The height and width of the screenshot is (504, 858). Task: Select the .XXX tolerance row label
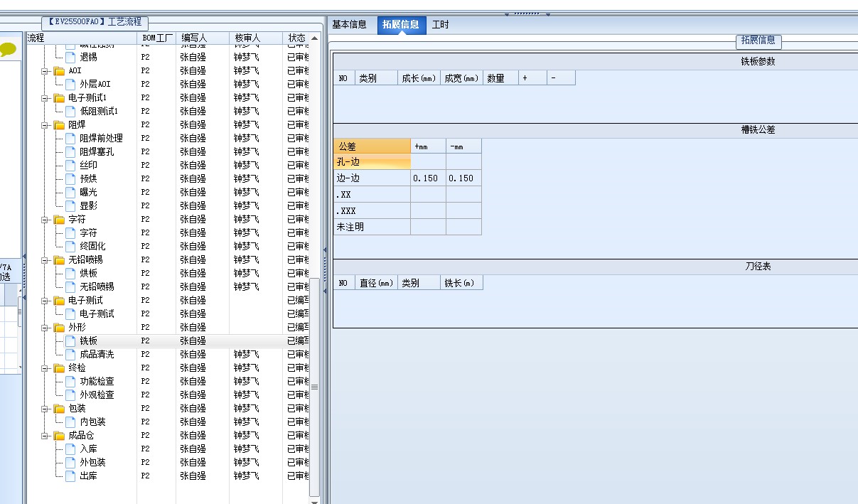click(372, 211)
